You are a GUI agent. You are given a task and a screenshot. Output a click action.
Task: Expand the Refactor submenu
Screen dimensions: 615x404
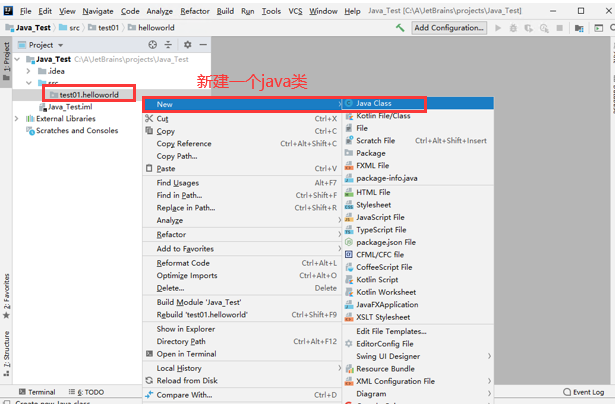(242, 235)
